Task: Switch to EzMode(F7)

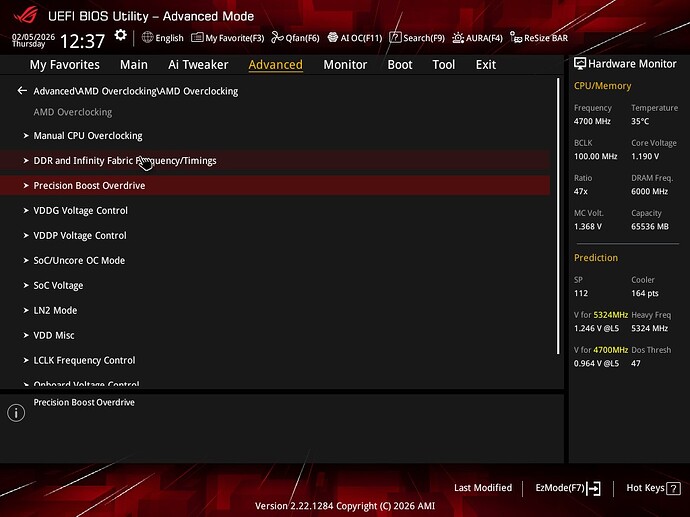Action: click(x=568, y=488)
